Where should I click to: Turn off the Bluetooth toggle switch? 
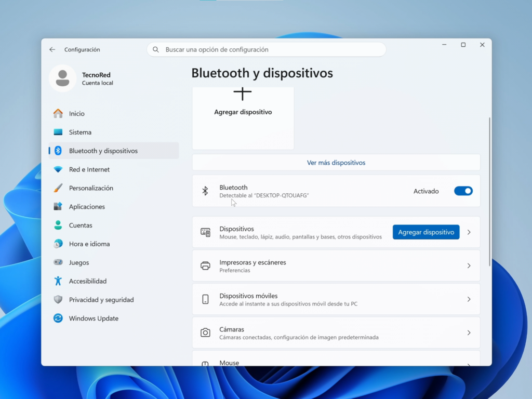pyautogui.click(x=463, y=191)
